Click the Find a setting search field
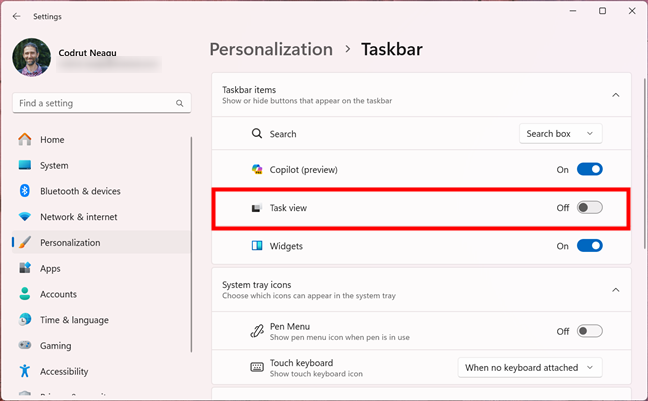The height and width of the screenshot is (401, 648). pos(102,103)
